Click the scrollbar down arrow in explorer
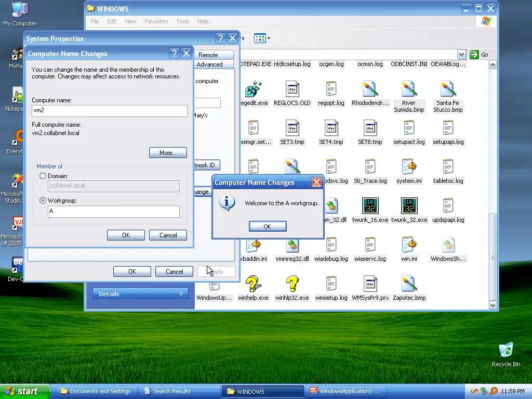The image size is (532, 399). tap(493, 305)
